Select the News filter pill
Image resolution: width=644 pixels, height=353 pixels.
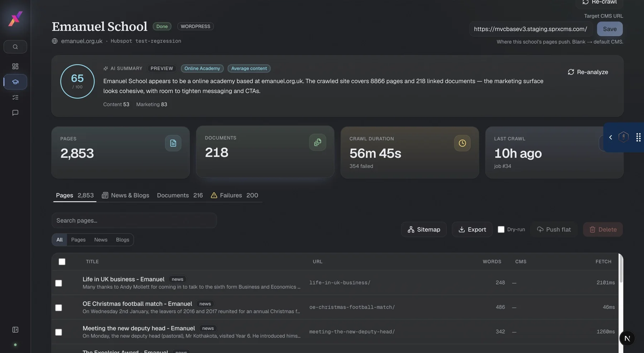pos(101,240)
